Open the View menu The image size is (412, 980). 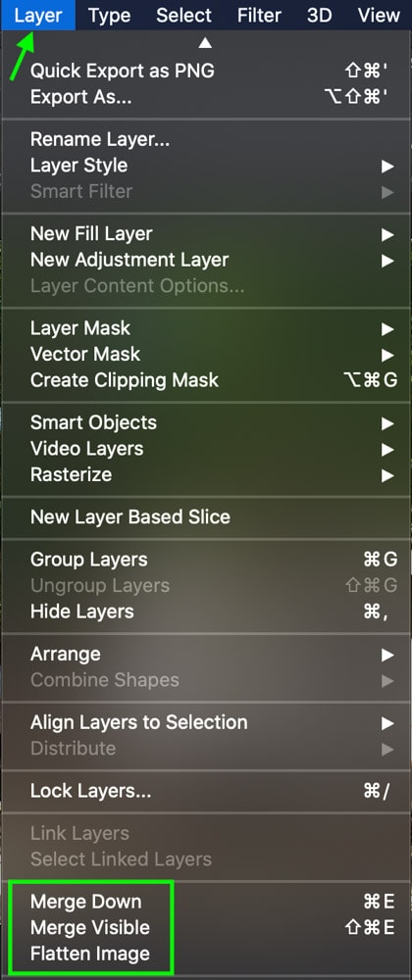click(x=379, y=15)
